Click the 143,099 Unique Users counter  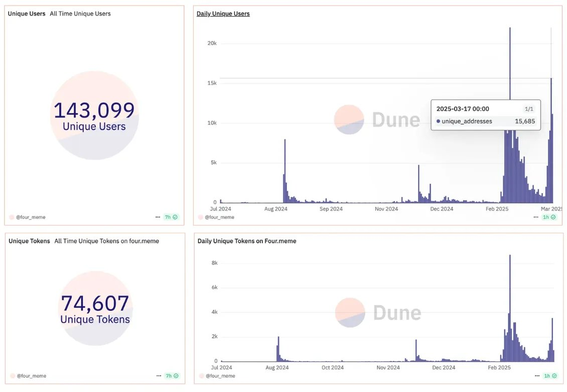click(94, 111)
